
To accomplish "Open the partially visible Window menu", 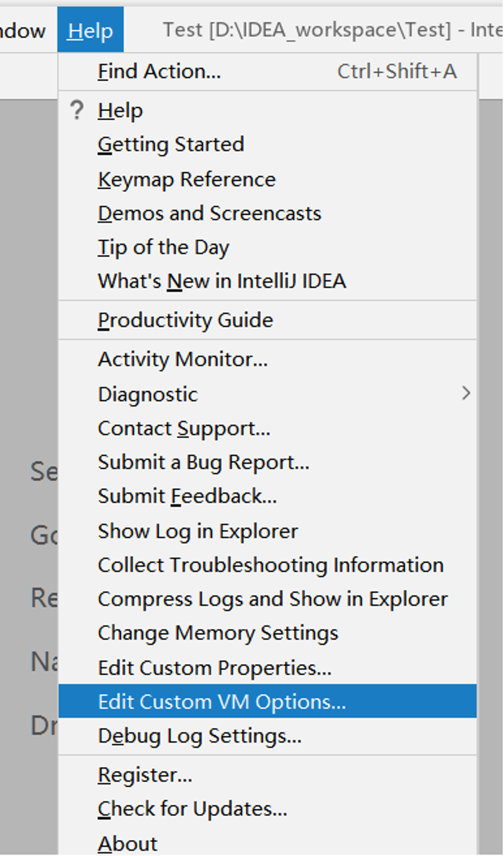I will 22,31.
